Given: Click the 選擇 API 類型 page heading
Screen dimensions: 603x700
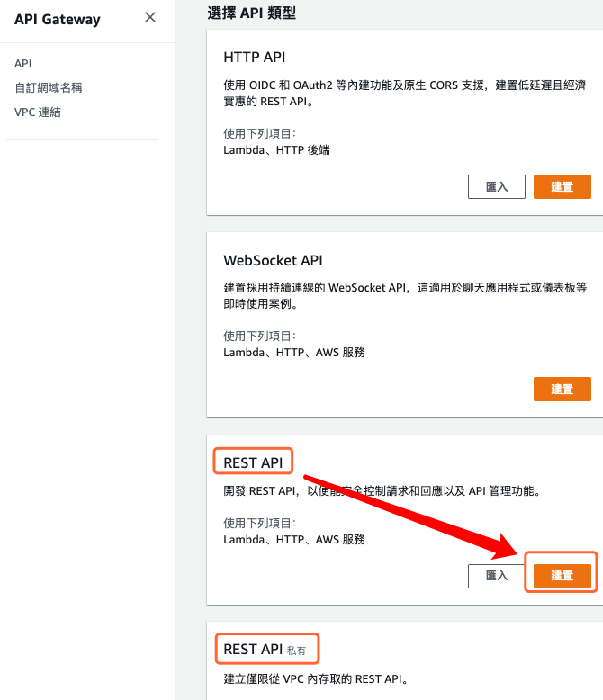Looking at the screenshot, I should click(x=251, y=13).
